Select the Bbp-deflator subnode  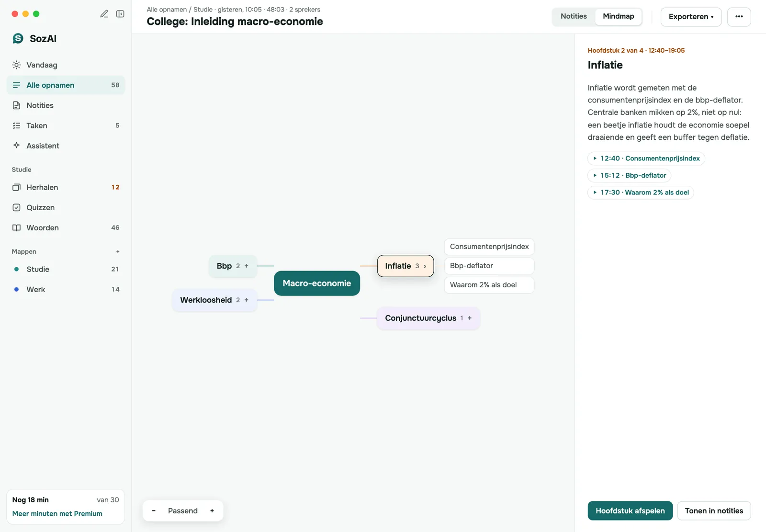(x=489, y=266)
